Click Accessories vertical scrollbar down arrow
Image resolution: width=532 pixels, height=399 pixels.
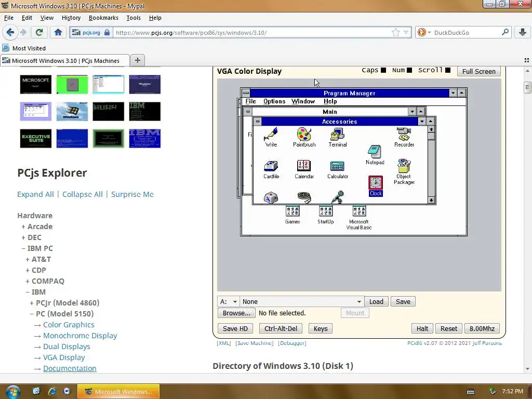(431, 200)
